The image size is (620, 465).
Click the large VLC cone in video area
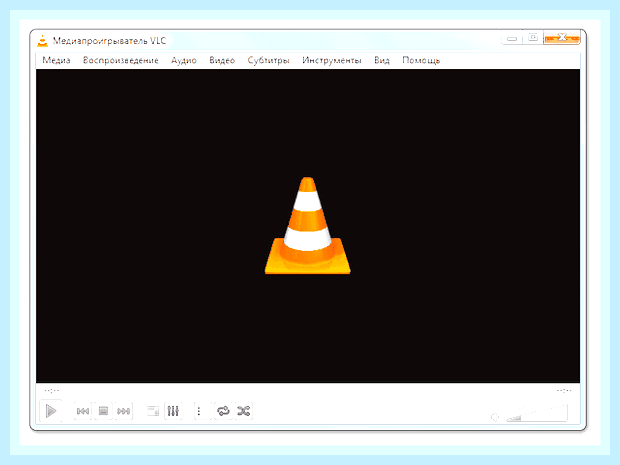pos(308,226)
